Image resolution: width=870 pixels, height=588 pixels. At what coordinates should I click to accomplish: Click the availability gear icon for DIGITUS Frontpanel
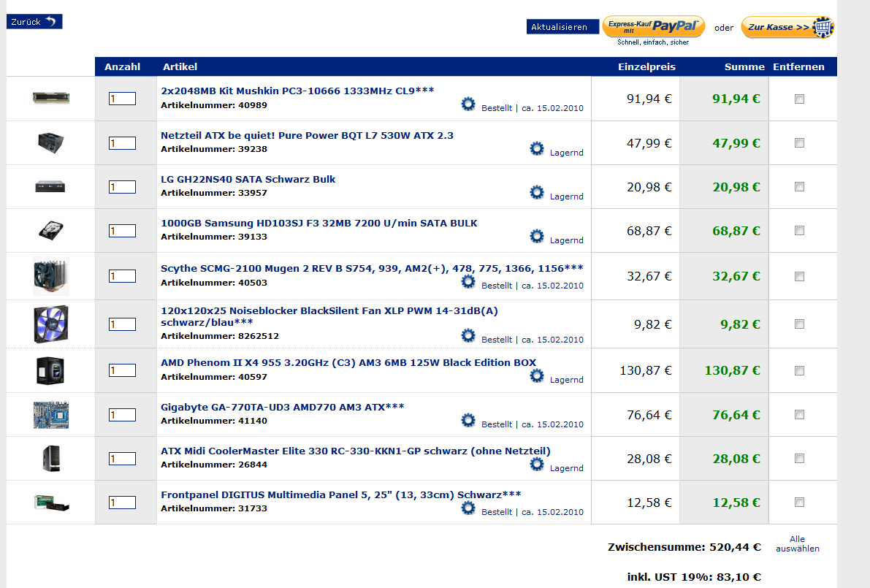468,508
